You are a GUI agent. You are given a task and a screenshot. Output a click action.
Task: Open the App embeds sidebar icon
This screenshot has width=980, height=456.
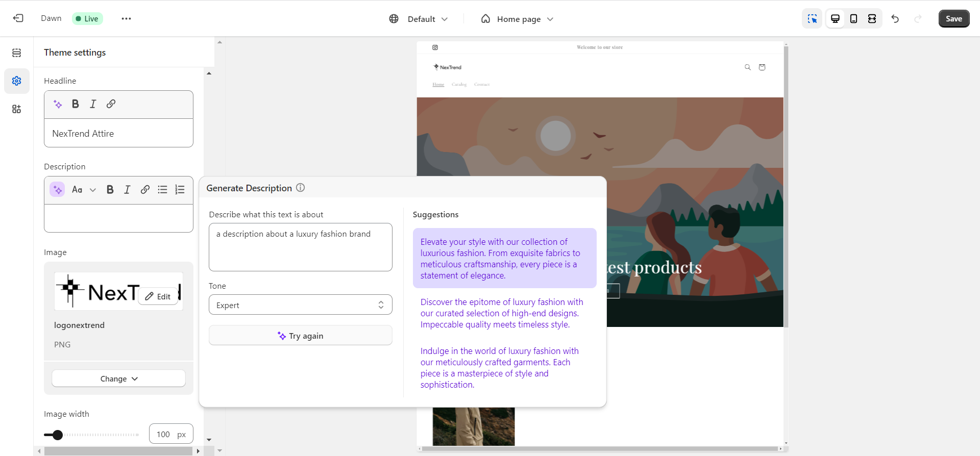point(17,109)
